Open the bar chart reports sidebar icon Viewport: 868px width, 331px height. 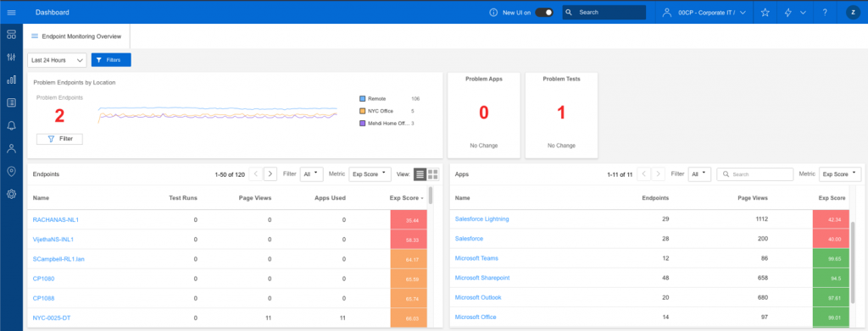(x=11, y=80)
